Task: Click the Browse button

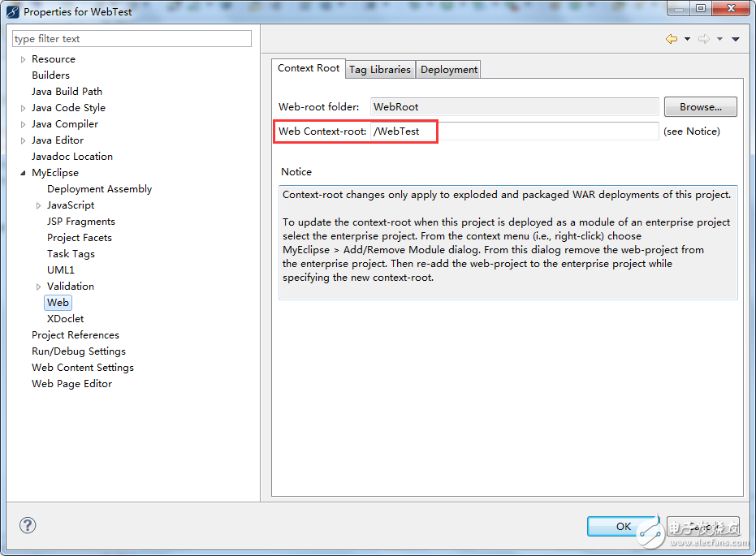Action: click(x=700, y=107)
